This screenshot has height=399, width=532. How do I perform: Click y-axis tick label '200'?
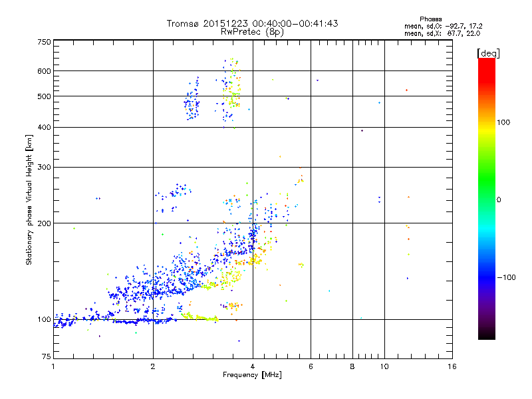pyautogui.click(x=44, y=223)
